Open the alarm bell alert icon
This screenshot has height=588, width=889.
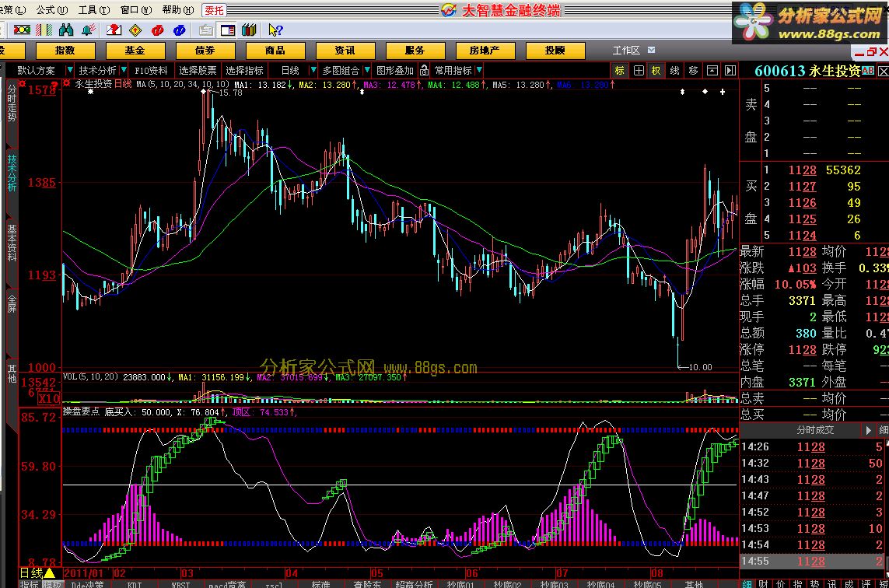tap(89, 30)
